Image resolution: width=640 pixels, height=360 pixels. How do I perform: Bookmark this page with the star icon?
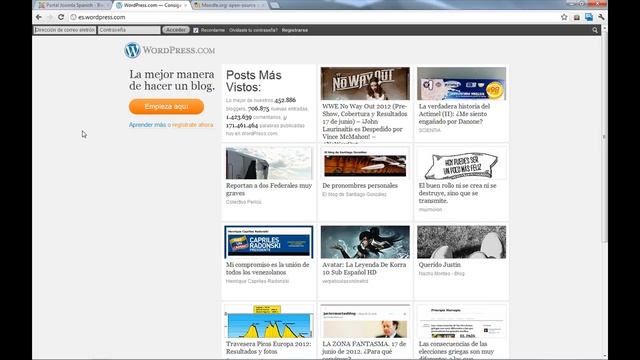point(564,17)
